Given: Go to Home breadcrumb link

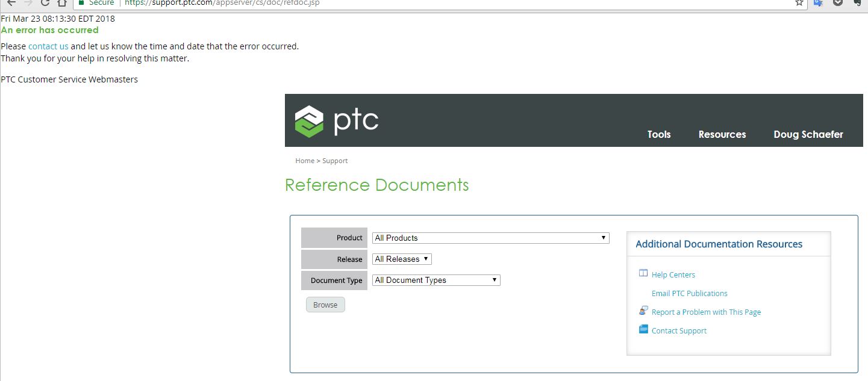Looking at the screenshot, I should pyautogui.click(x=305, y=161).
